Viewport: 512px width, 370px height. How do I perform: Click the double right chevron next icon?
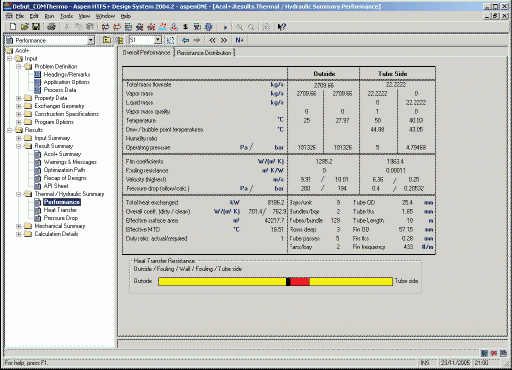point(224,40)
